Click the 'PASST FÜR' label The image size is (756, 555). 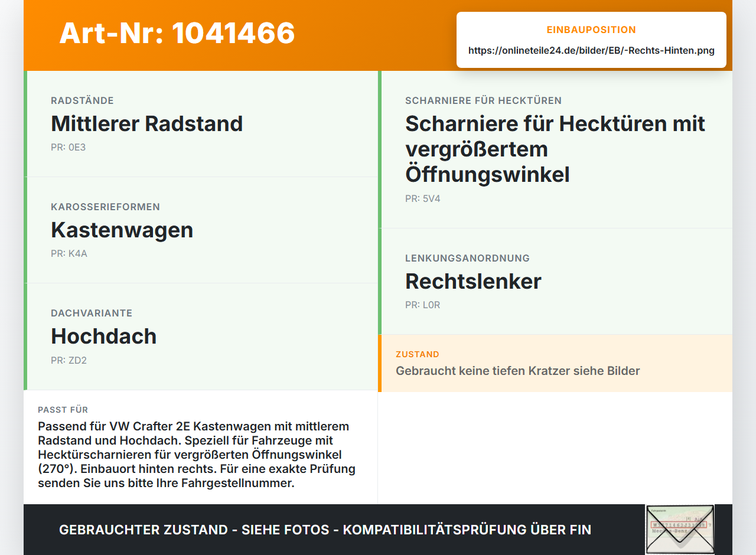coord(63,410)
